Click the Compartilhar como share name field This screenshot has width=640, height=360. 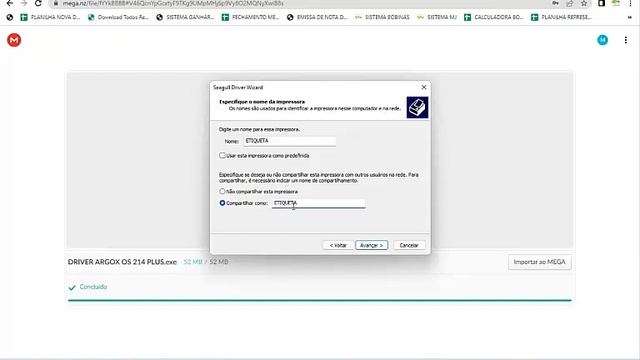tap(318, 203)
